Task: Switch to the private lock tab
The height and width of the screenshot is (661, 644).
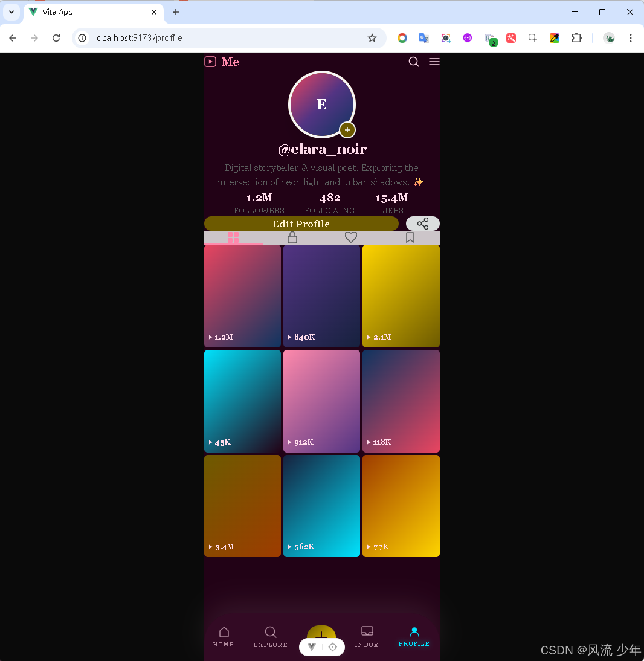Action: click(x=292, y=237)
